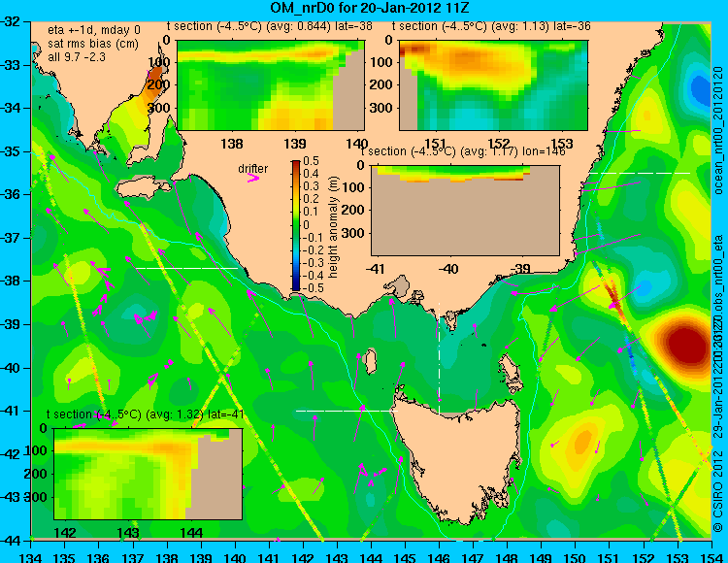Screen dimensions: 728x563
Task: Open the lon=146 temperature section inset plot
Action: tap(465, 211)
